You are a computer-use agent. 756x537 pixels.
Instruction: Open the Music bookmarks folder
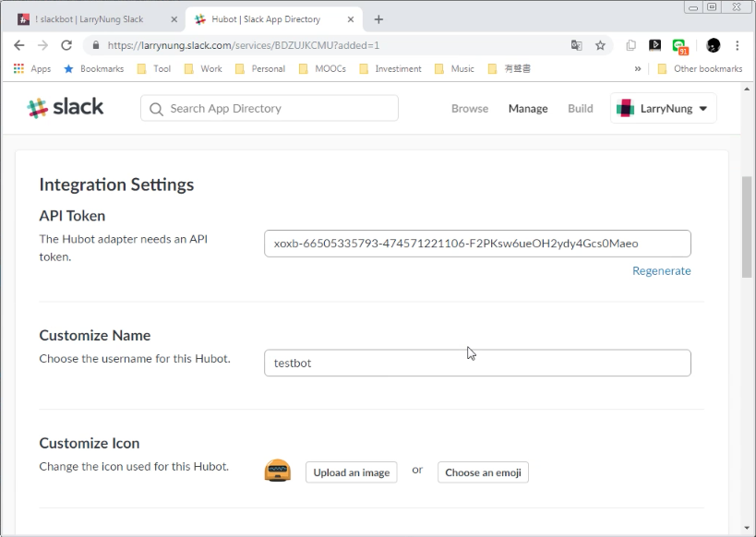tap(455, 68)
